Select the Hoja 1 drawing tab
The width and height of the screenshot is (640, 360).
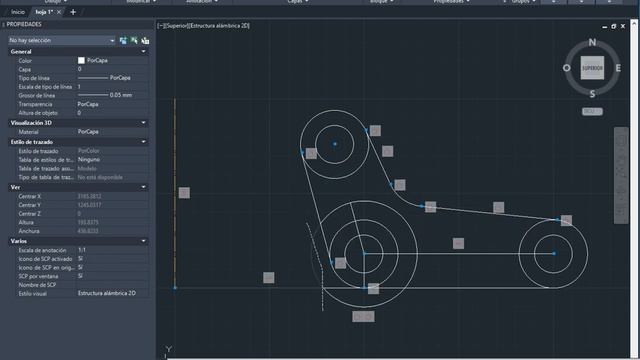[x=44, y=12]
